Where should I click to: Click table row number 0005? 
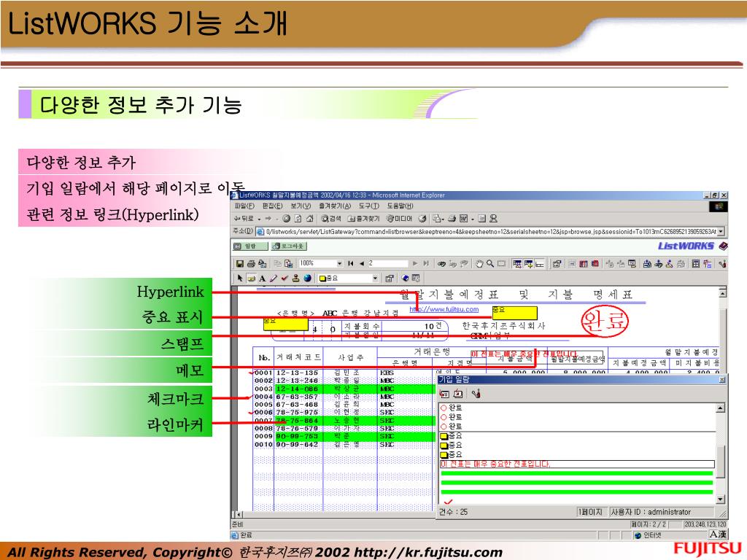click(x=263, y=404)
